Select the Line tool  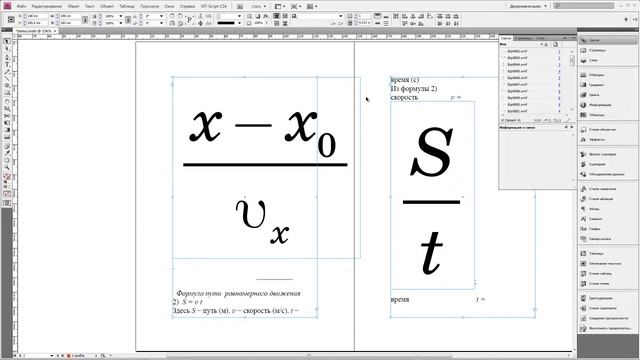pyautogui.click(x=7, y=78)
